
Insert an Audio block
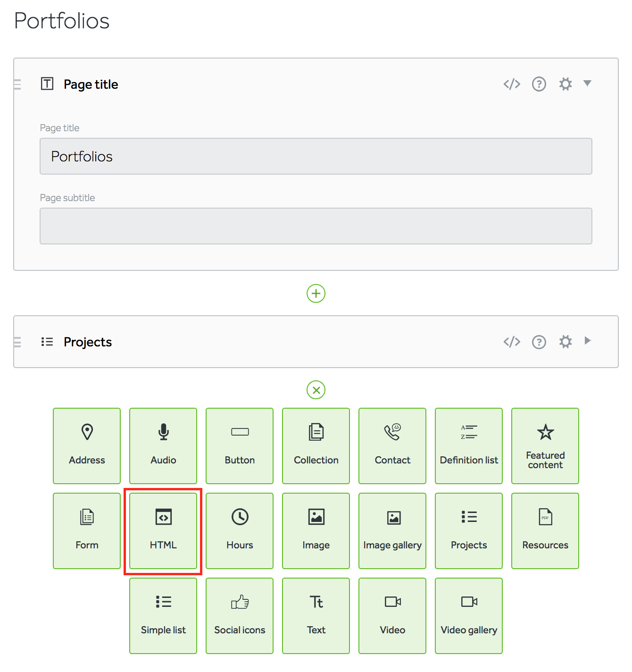(x=163, y=446)
